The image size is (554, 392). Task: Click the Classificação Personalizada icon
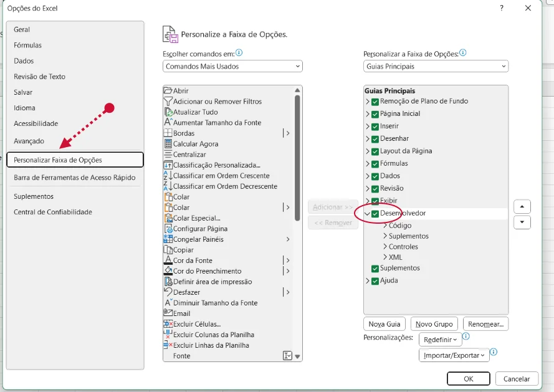coord(168,165)
